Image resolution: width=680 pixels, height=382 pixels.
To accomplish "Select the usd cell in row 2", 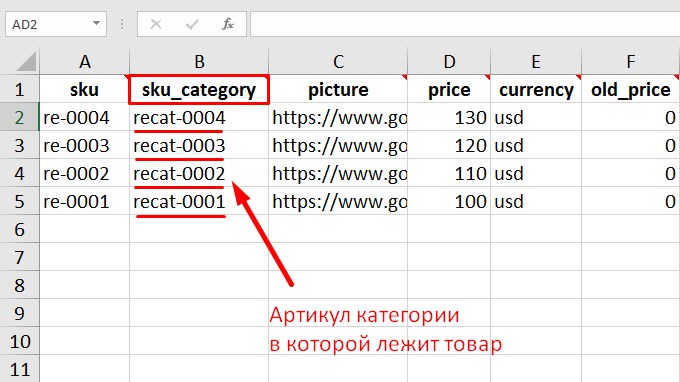I will tap(536, 118).
